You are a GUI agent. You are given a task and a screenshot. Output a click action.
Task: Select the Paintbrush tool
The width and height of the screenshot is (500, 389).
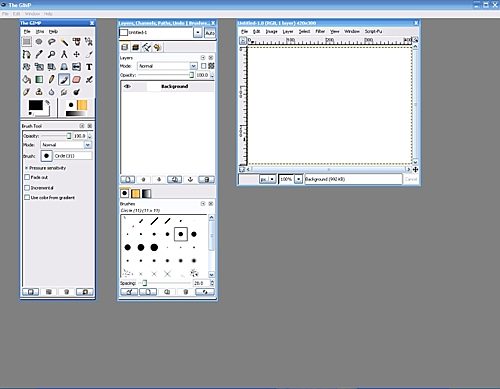pyautogui.click(x=64, y=80)
